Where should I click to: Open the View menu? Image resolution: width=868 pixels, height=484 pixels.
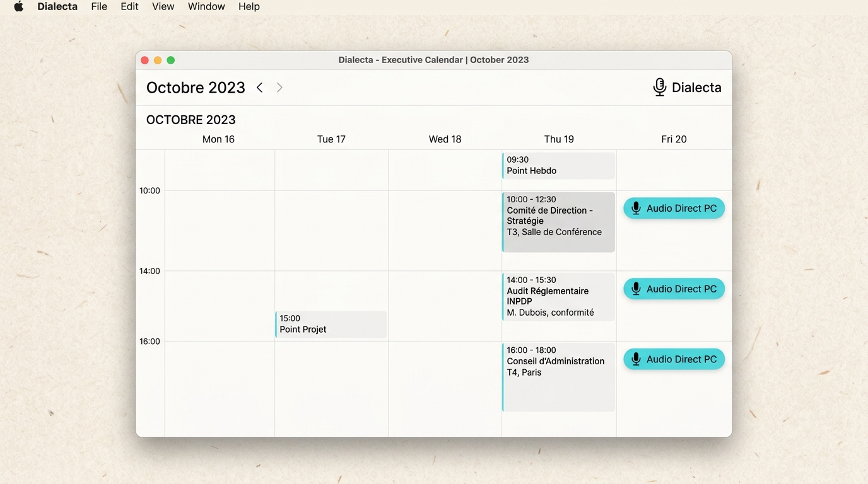[x=163, y=6]
